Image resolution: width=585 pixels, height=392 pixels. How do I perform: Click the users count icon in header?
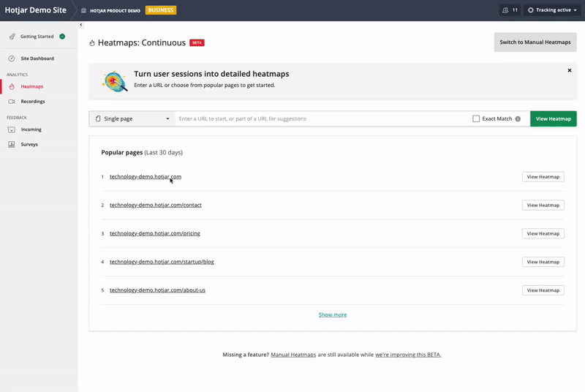pyautogui.click(x=505, y=10)
